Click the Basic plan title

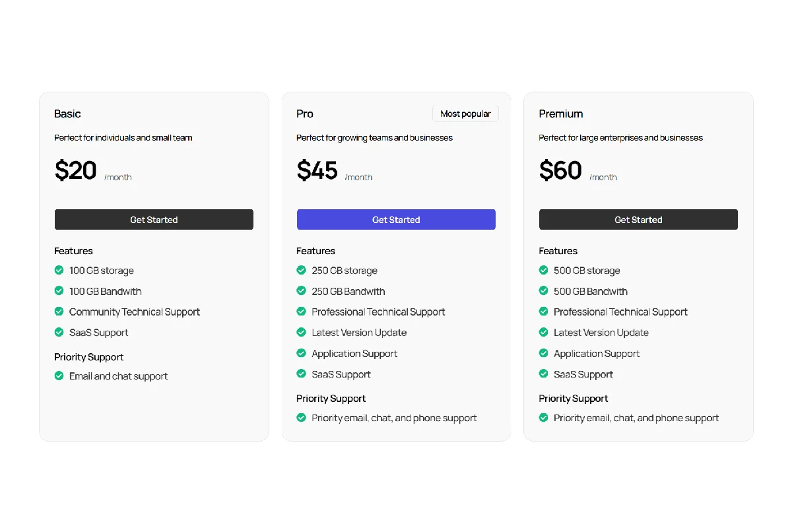pos(67,114)
